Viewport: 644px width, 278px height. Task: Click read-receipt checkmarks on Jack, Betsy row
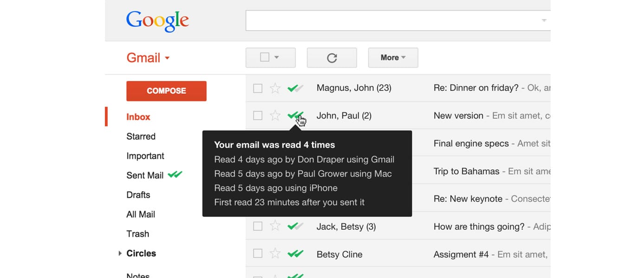[x=296, y=226]
